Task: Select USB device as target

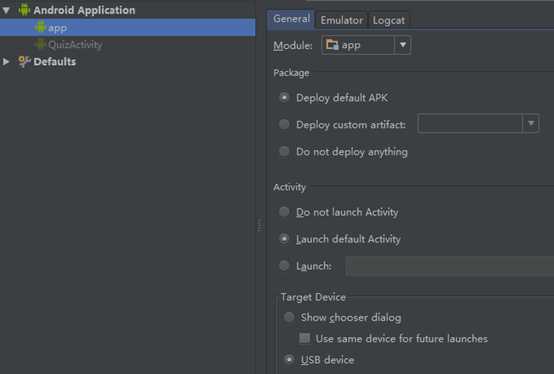Action: 289,360
